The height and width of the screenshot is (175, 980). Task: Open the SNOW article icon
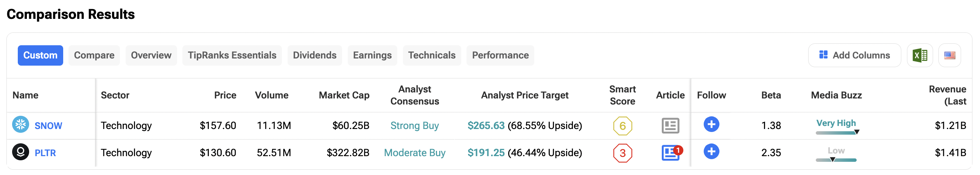tap(670, 126)
